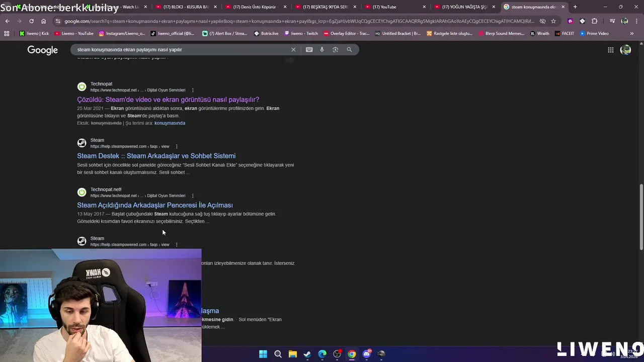Open the Windows Start menu

[263, 354]
